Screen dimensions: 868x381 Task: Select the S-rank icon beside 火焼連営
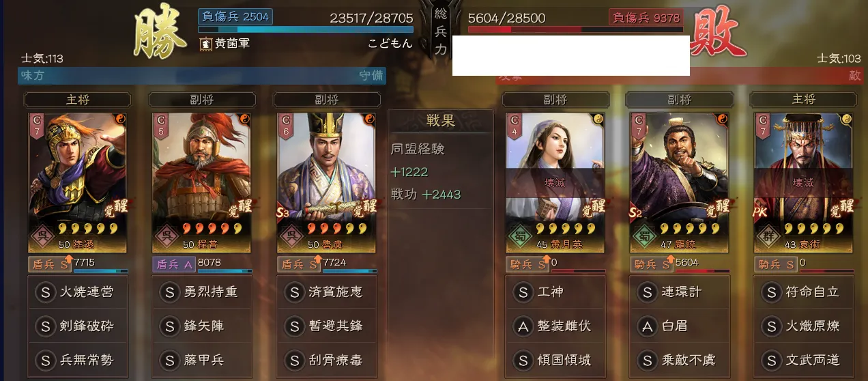click(46, 292)
